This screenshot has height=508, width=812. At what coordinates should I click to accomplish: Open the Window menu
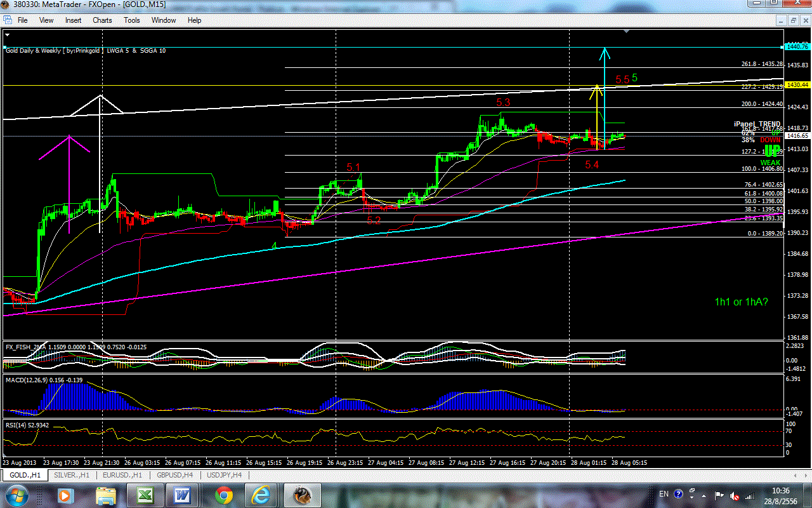[164, 20]
